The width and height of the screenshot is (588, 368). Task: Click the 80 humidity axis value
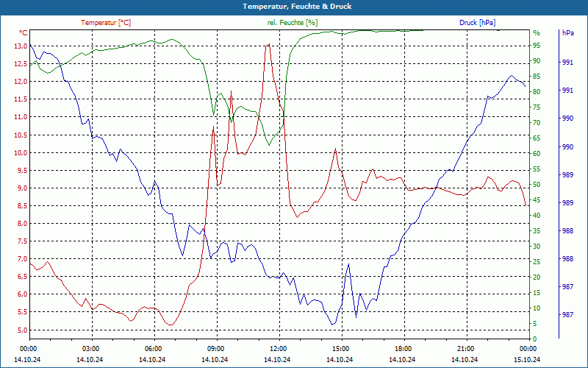tap(537, 91)
